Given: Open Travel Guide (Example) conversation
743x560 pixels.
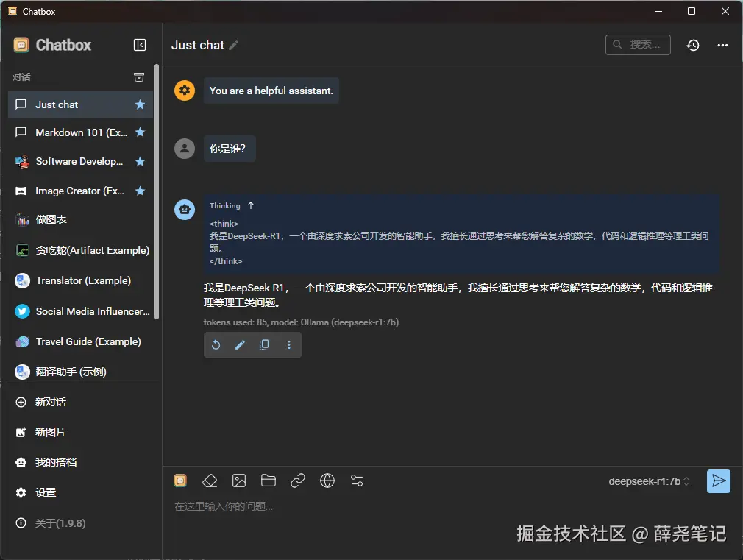Looking at the screenshot, I should (81, 342).
